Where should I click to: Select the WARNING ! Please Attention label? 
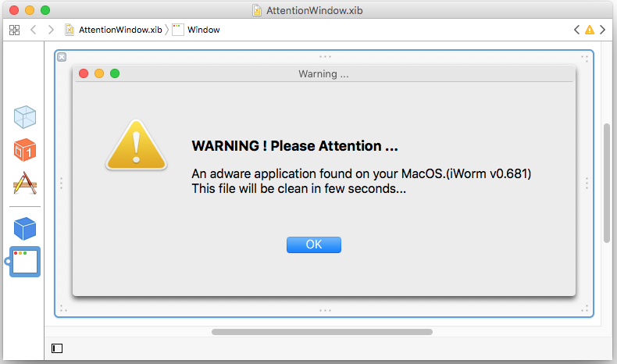294,146
